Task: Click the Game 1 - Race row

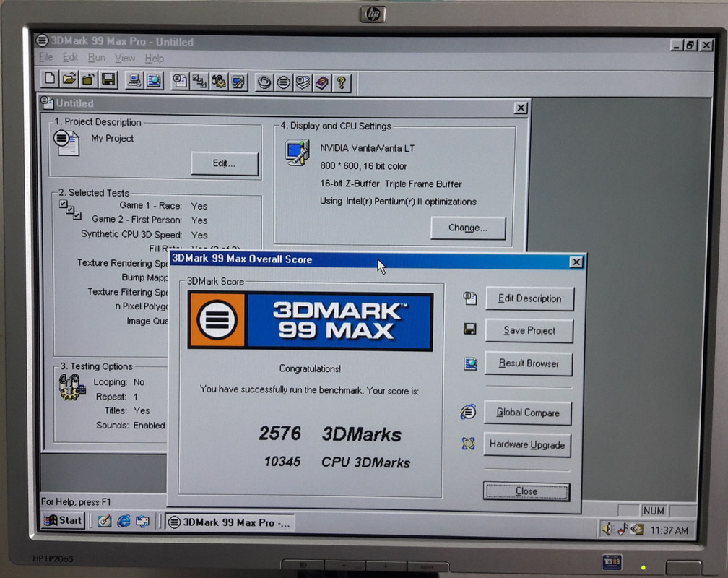Action: (163, 205)
